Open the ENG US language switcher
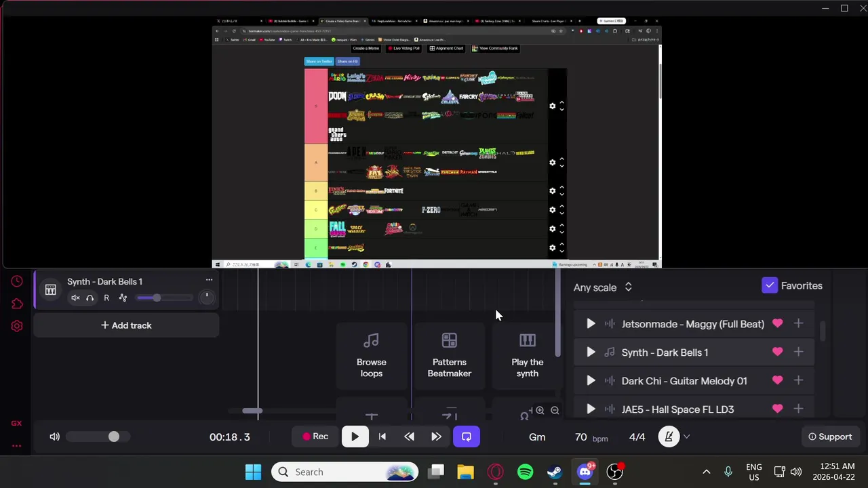Image resolution: width=868 pixels, height=488 pixels. pyautogui.click(x=753, y=472)
